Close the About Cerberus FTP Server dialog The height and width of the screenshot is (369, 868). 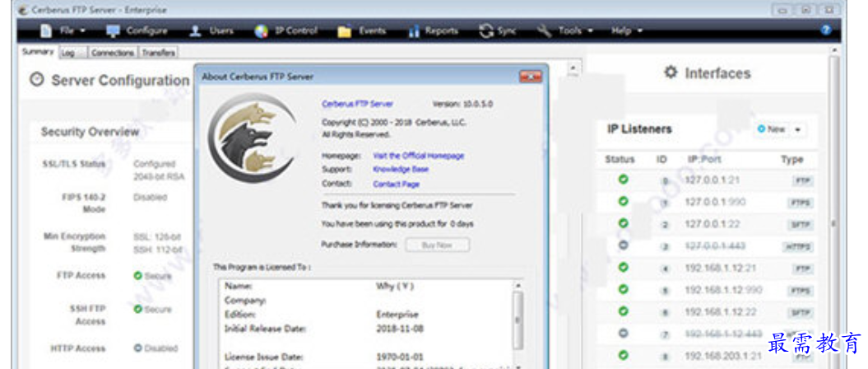(531, 77)
